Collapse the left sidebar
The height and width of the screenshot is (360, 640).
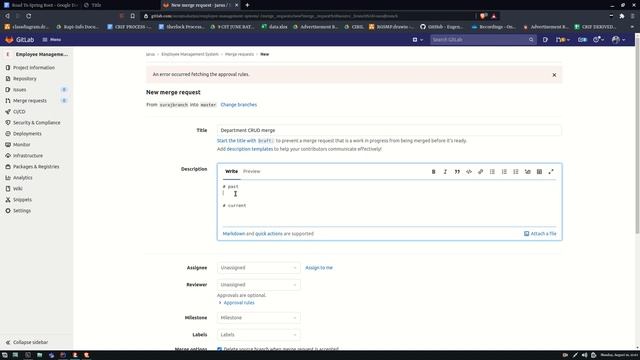tap(27, 342)
